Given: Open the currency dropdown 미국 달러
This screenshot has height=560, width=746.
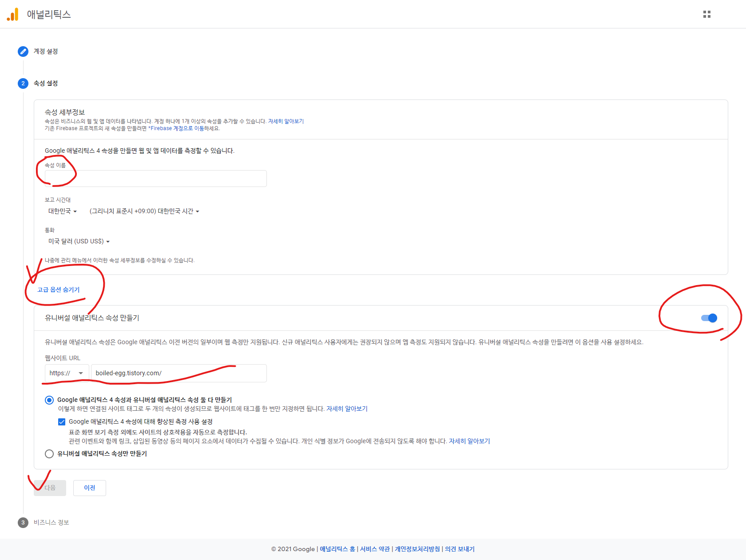Looking at the screenshot, I should click(x=79, y=242).
